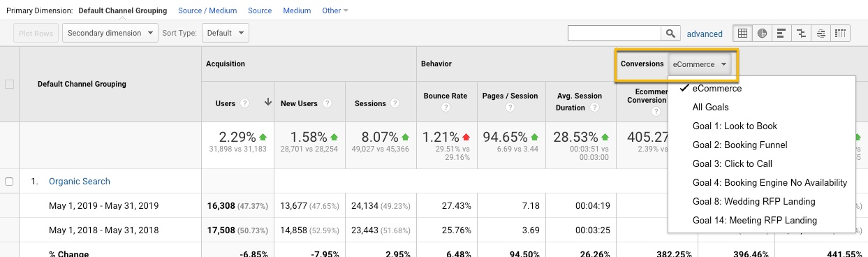Select the Percentage pie chart view icon
Image resolution: width=868 pixels, height=257 pixels.
click(762, 33)
